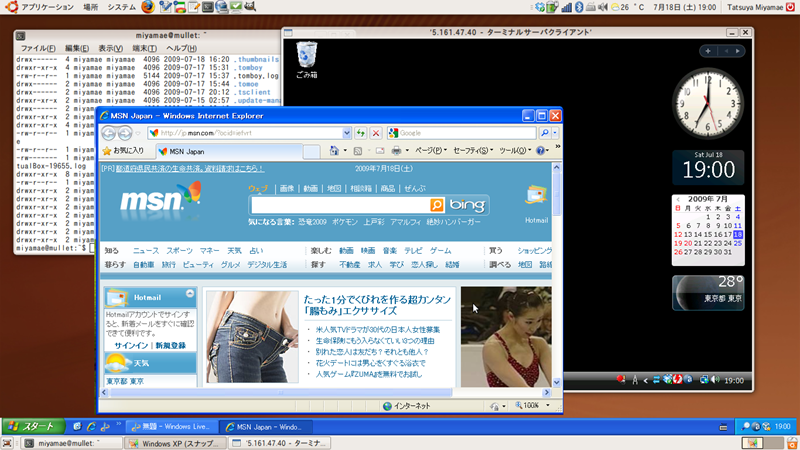This screenshot has width=800, height=450.
Task: Stop page loading with the red X icon
Action: [376, 133]
